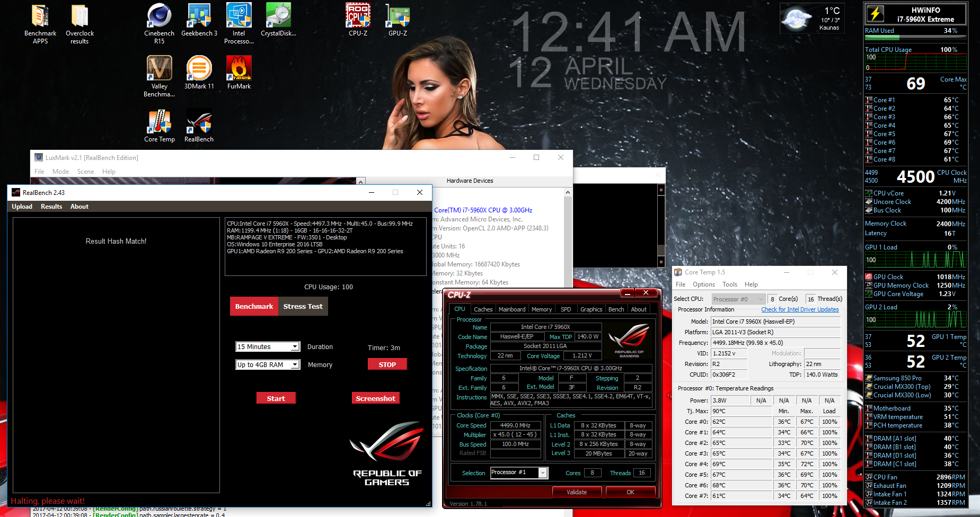Open the GPU-Z desktop icon
Screen dimensions: 980x517
pos(398,16)
